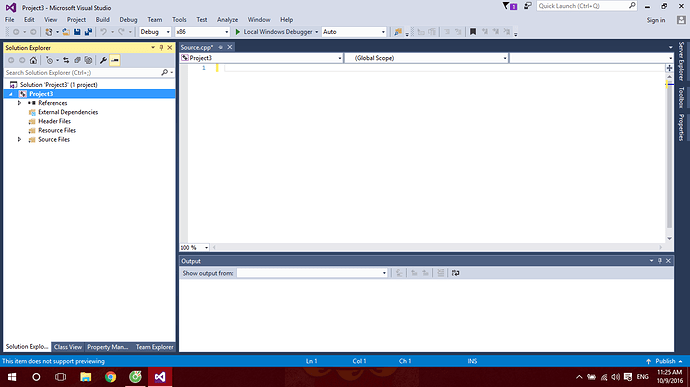Toggle pin on the Source.cpp tab
The width and height of the screenshot is (690, 387).
click(x=220, y=47)
